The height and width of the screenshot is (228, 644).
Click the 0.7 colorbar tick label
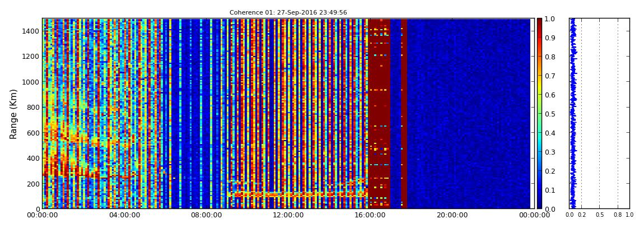coord(549,76)
